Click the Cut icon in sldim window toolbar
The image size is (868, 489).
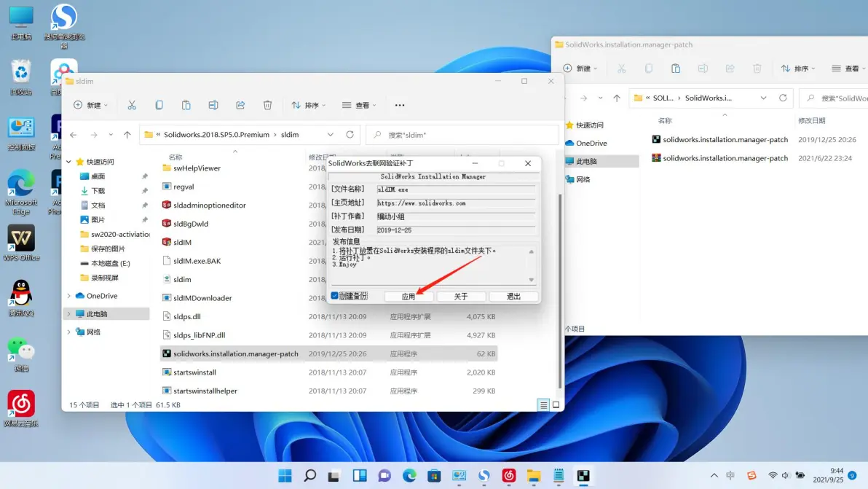point(132,105)
